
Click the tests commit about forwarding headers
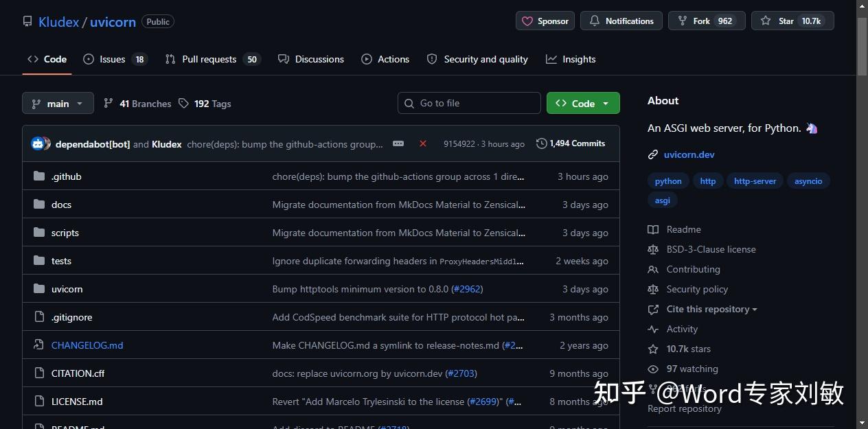click(x=398, y=261)
